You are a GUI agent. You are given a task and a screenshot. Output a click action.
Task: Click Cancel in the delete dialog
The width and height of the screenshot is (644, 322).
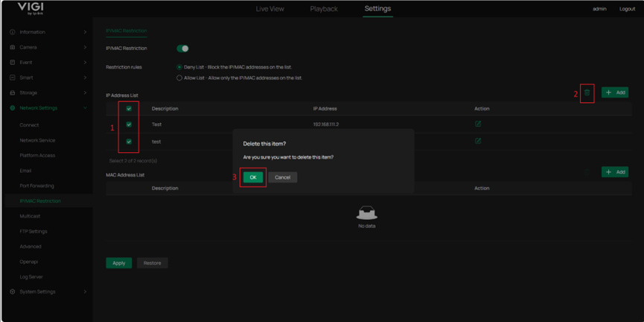[x=282, y=177]
